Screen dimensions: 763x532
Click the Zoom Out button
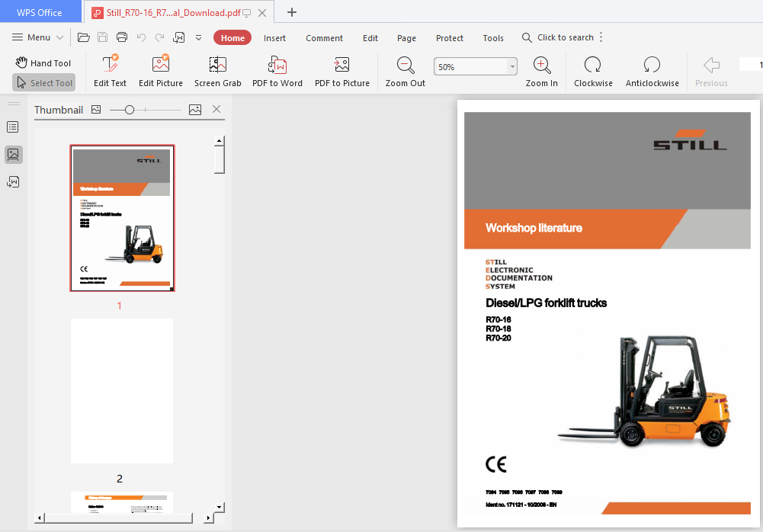pyautogui.click(x=406, y=71)
